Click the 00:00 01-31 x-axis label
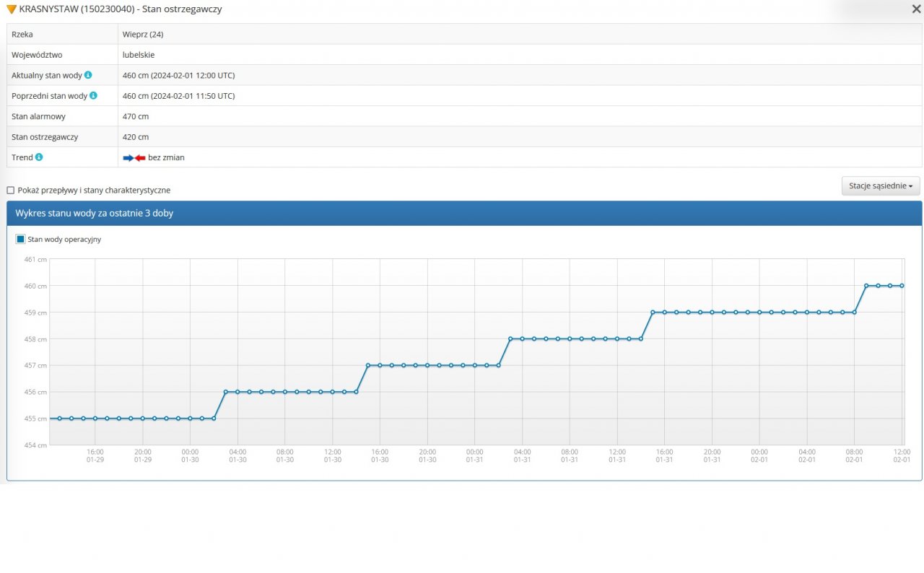Image resolution: width=924 pixels, height=573 pixels. click(474, 455)
